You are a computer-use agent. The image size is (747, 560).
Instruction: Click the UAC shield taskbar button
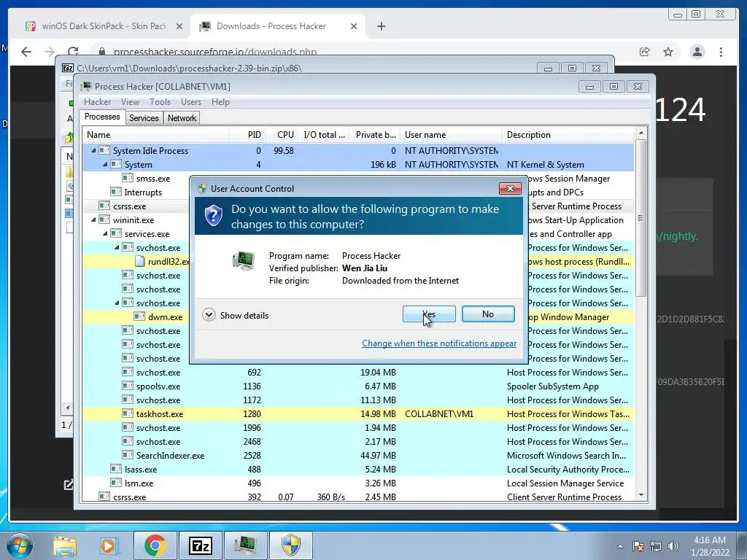290,545
